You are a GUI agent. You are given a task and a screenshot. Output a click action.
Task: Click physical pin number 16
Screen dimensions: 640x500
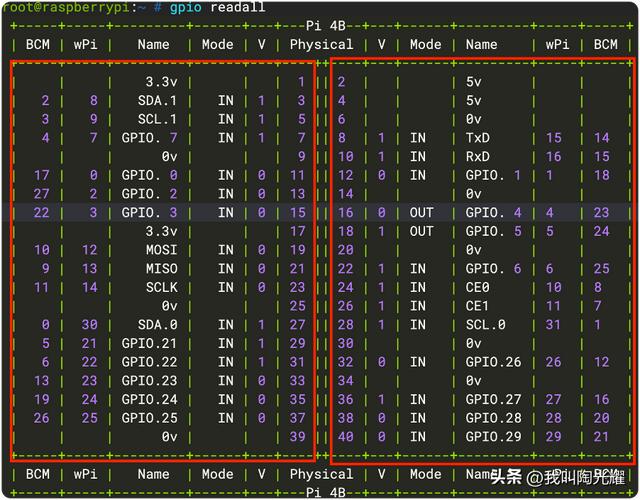(x=345, y=213)
